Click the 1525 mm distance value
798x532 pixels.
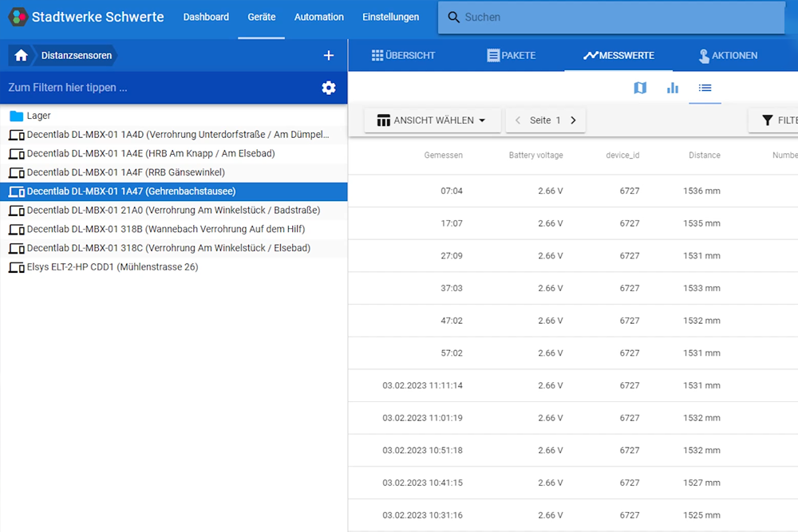[701, 515]
